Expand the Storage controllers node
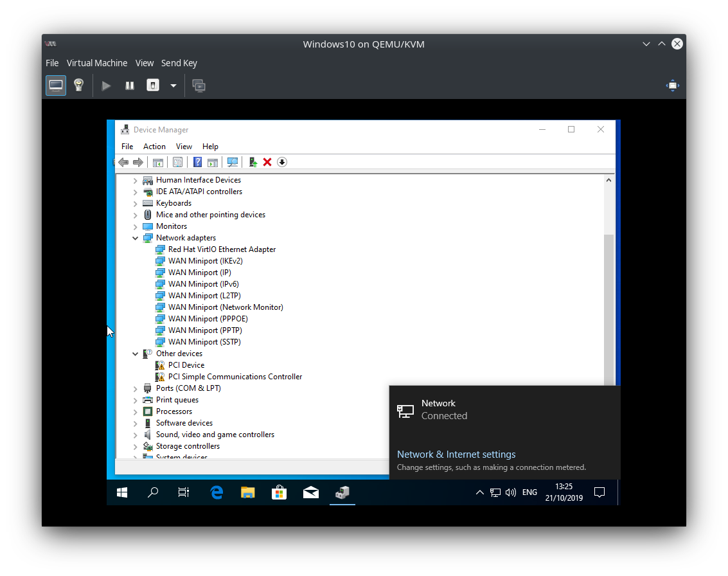Viewport: 728px width, 576px height. [135, 447]
